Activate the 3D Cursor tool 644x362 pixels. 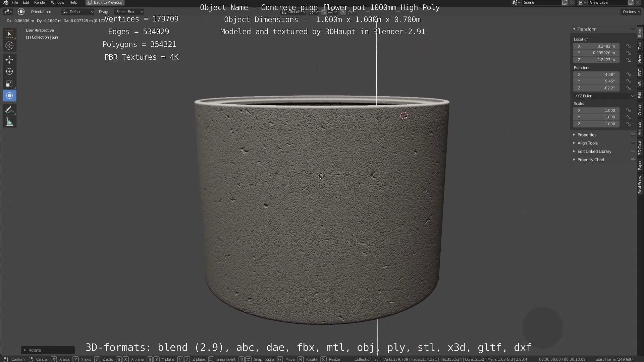tap(9, 46)
